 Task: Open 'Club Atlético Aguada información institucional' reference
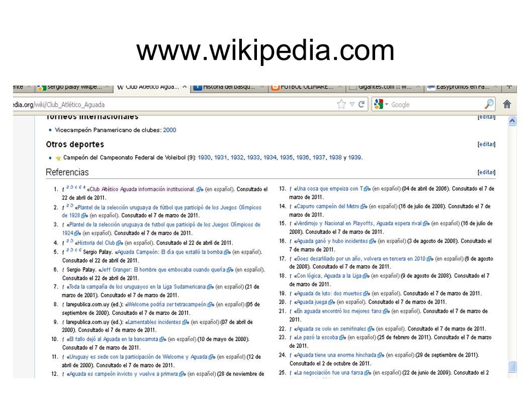click(x=142, y=190)
